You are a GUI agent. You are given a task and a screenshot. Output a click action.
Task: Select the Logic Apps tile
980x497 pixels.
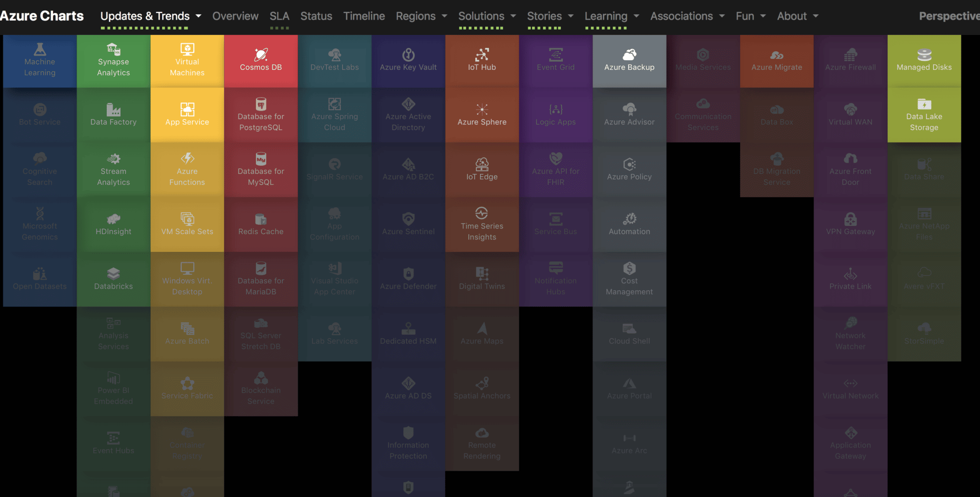pyautogui.click(x=556, y=115)
